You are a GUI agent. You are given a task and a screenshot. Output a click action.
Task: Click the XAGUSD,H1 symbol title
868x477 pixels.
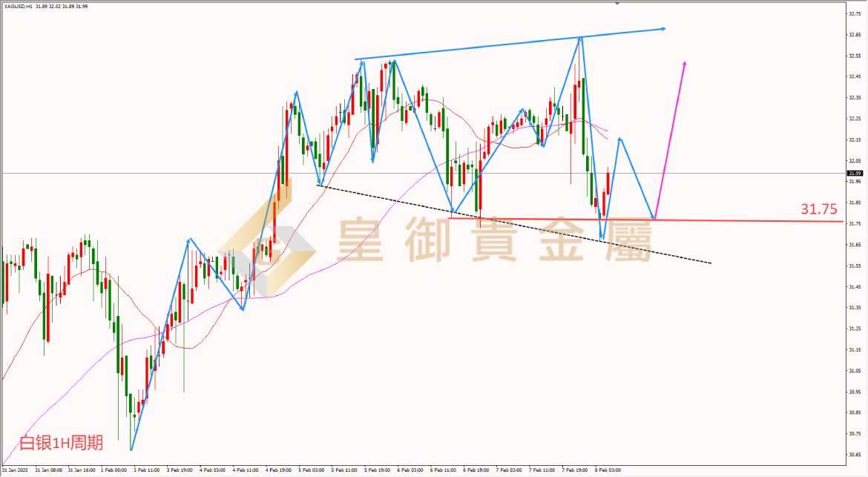[x=18, y=7]
